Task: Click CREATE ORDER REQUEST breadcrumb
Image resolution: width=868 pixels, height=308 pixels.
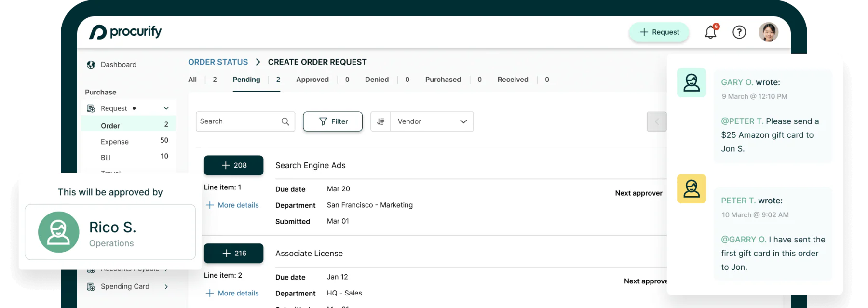Action: [x=317, y=62]
